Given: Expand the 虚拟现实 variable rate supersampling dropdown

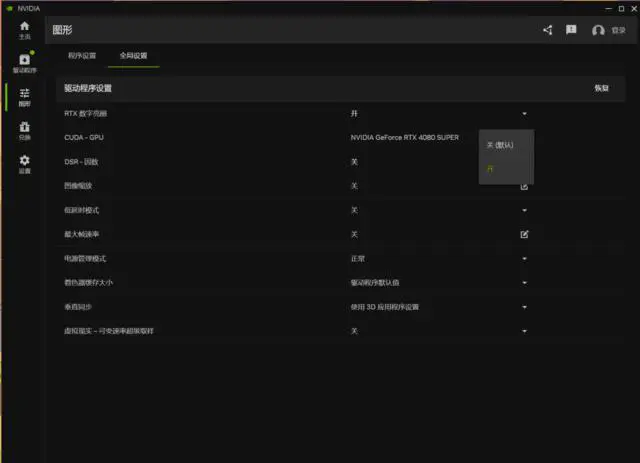Looking at the screenshot, I should point(524,331).
